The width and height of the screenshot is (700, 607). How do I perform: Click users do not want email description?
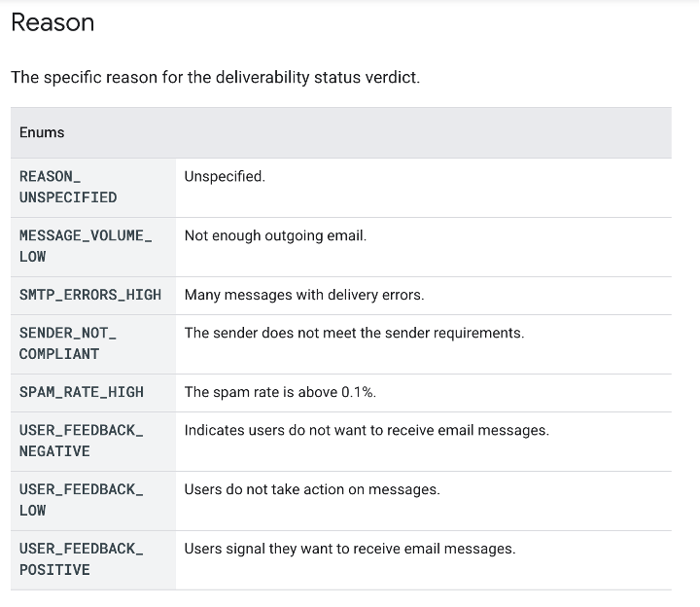pos(367,430)
